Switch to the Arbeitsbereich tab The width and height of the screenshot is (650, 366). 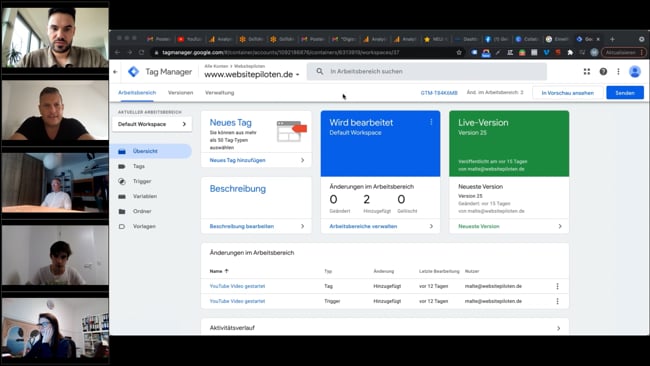pos(137,92)
